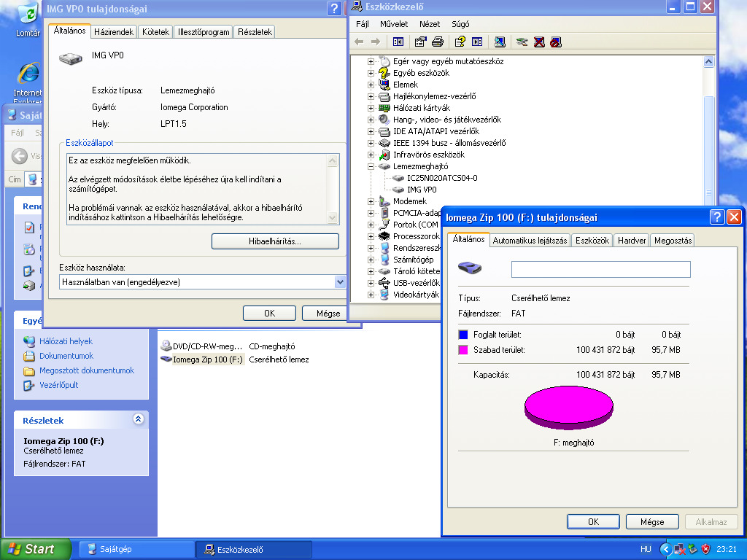Switch to Eszközök tab
Image resolution: width=747 pixels, height=560 pixels.
(592, 241)
